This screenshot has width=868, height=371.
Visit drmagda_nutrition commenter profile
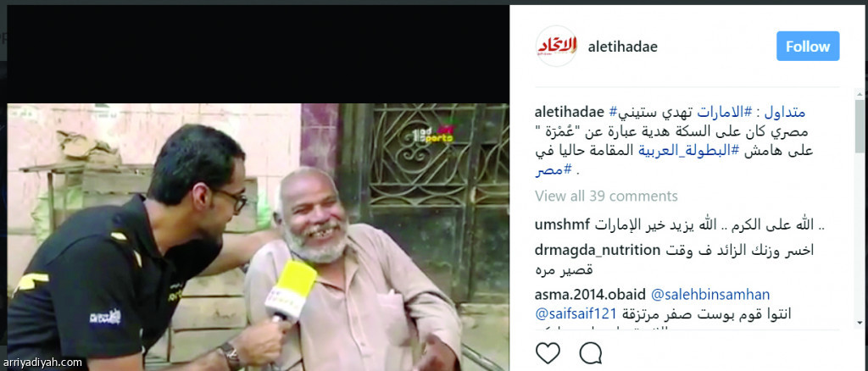598,250
